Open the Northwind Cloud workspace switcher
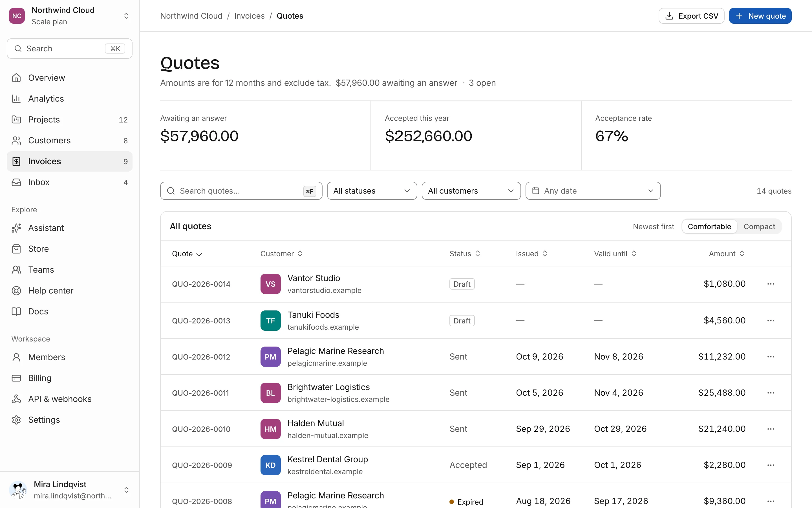Screen dimensions: 812x508 (69, 16)
